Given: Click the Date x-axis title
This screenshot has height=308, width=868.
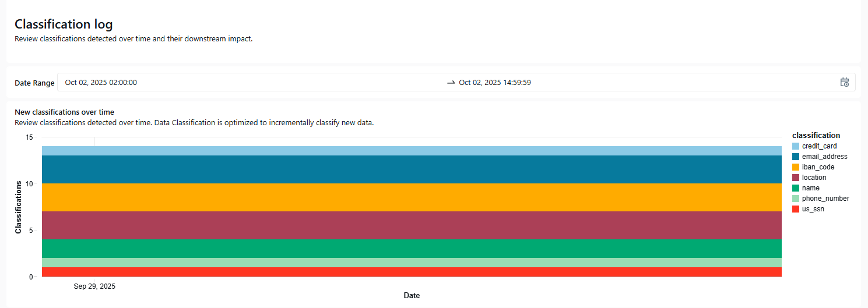Looking at the screenshot, I should click(412, 296).
